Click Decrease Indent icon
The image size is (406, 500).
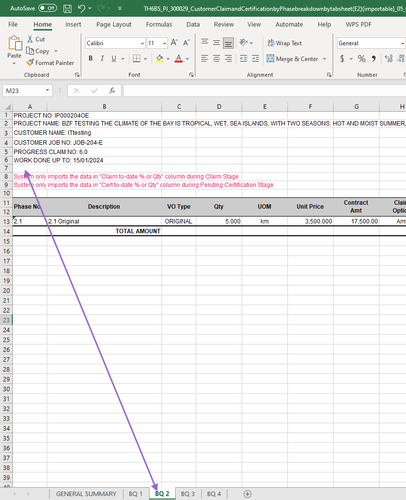click(244, 59)
